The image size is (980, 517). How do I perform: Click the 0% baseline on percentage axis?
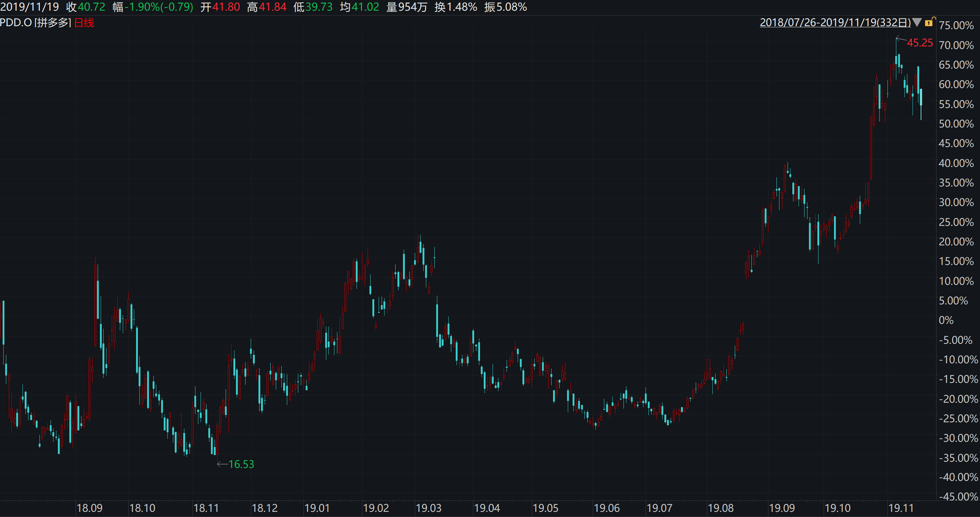click(x=946, y=320)
